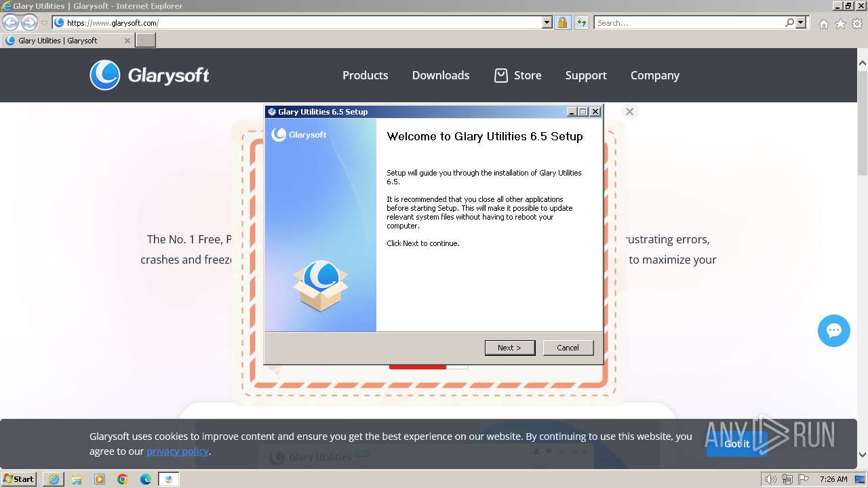
Task: Open the Downloads menu
Action: point(441,75)
